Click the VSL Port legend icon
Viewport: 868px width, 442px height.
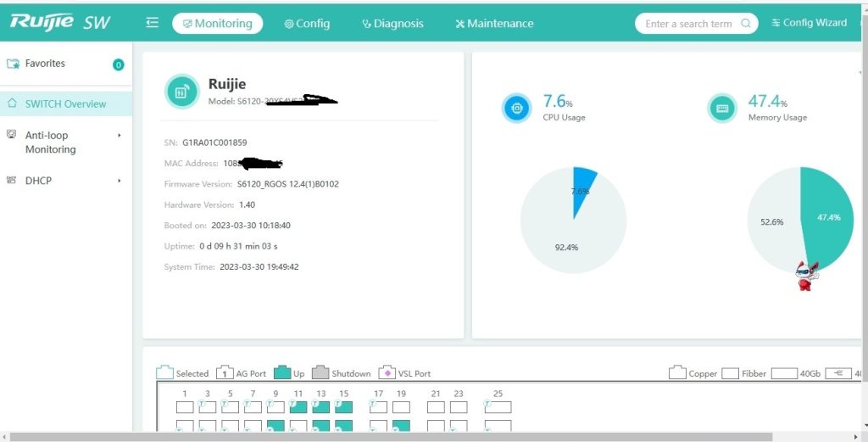387,372
